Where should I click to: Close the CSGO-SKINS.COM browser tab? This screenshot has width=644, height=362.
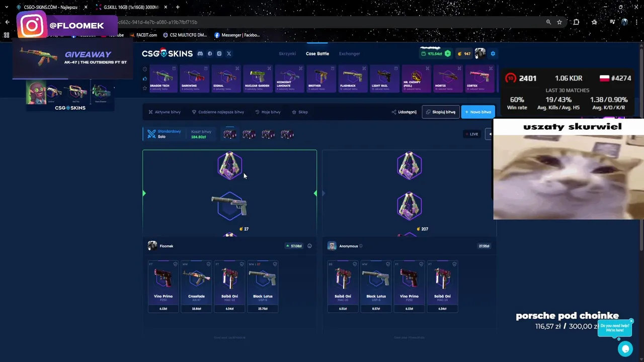pos(86,8)
